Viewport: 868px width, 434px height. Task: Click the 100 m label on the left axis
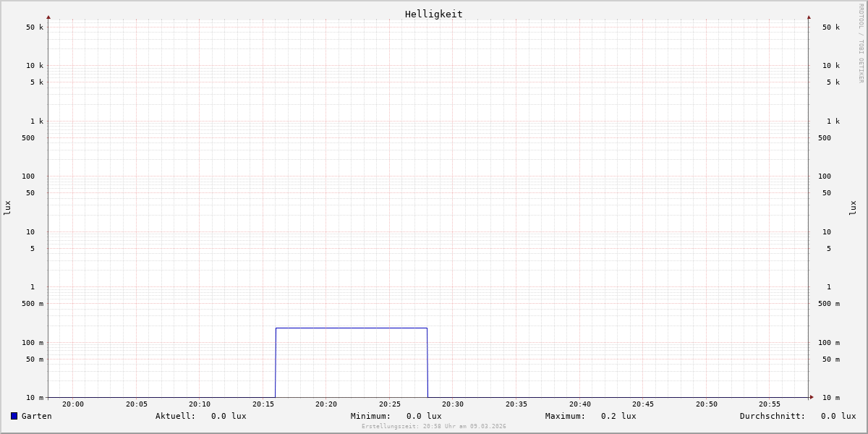click(x=33, y=343)
